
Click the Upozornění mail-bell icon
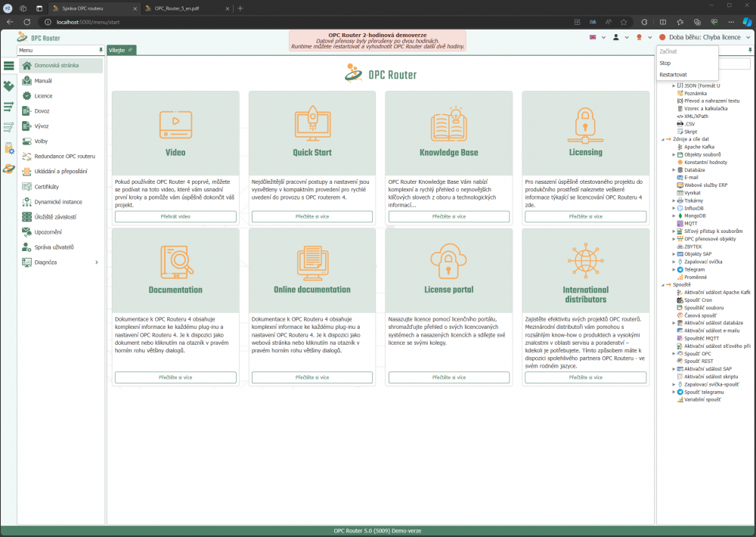(27, 232)
